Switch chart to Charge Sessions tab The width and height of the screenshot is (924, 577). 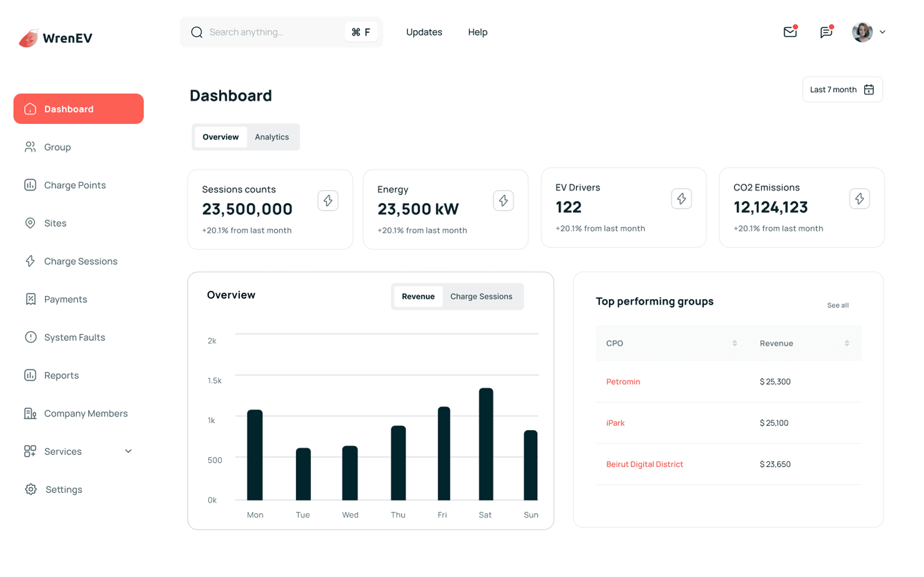[x=481, y=296]
